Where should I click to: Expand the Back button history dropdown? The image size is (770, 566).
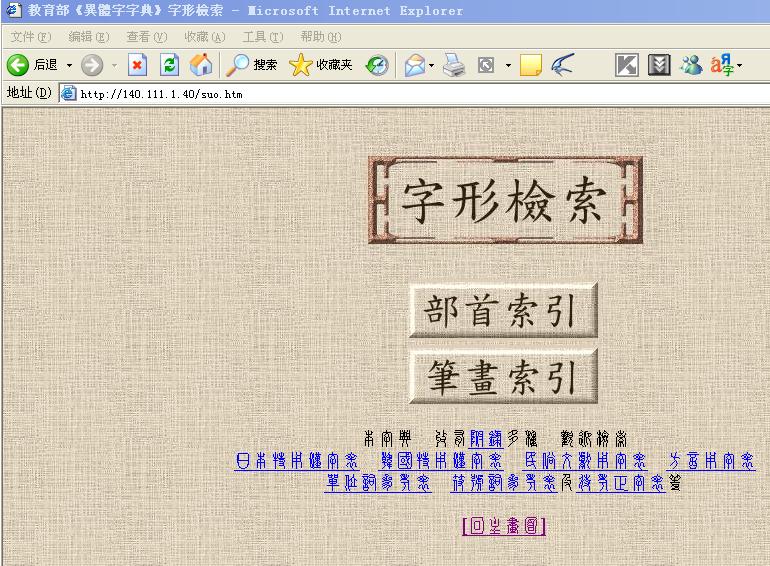[x=69, y=65]
